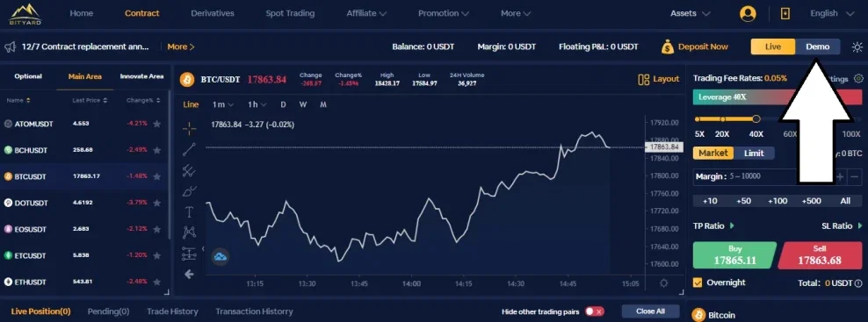The width and height of the screenshot is (868, 322).
Task: Set the leverage slider to 20X
Action: click(722, 119)
